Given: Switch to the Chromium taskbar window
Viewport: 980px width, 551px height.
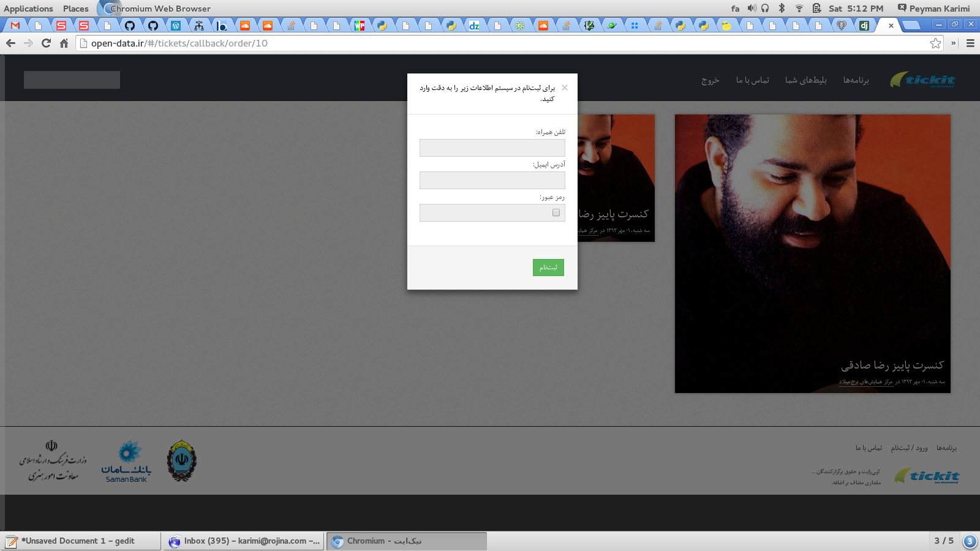Looking at the screenshot, I should click(x=407, y=541).
